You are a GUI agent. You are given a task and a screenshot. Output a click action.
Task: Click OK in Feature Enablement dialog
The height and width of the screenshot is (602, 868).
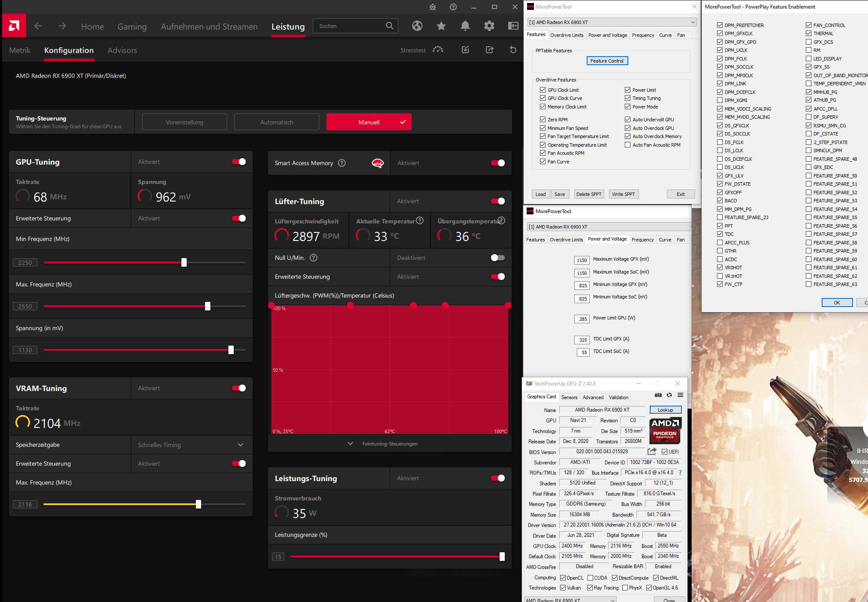click(x=837, y=303)
